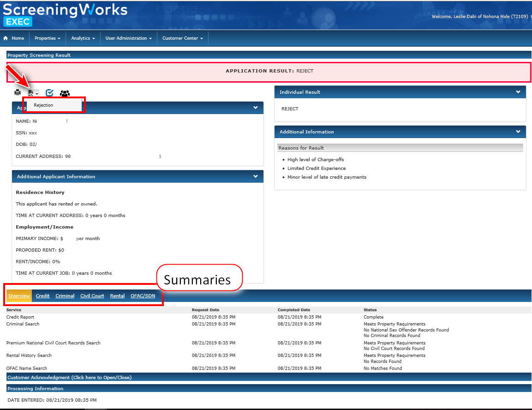
Task: Click 'No Civil Court Records Found' status
Action: point(394,348)
